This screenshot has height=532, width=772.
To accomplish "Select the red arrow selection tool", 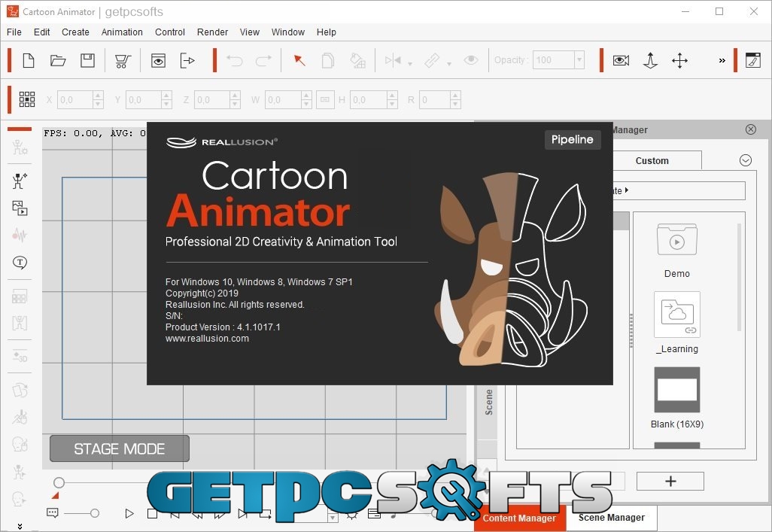I will click(299, 61).
